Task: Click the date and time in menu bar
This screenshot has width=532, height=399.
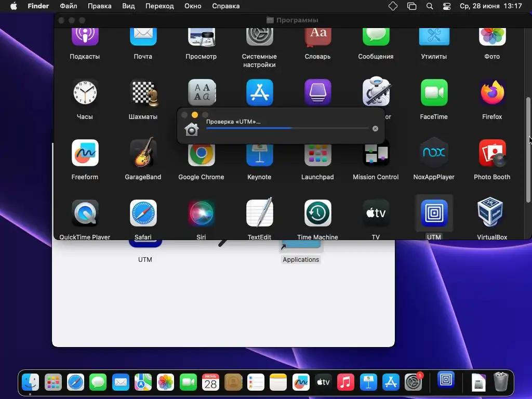Action: [490, 6]
